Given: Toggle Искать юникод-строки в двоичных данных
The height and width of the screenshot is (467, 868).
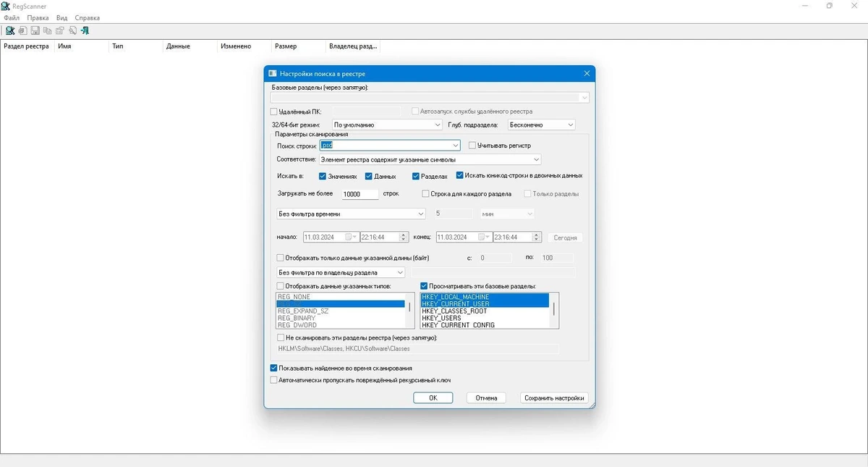Looking at the screenshot, I should point(460,175).
